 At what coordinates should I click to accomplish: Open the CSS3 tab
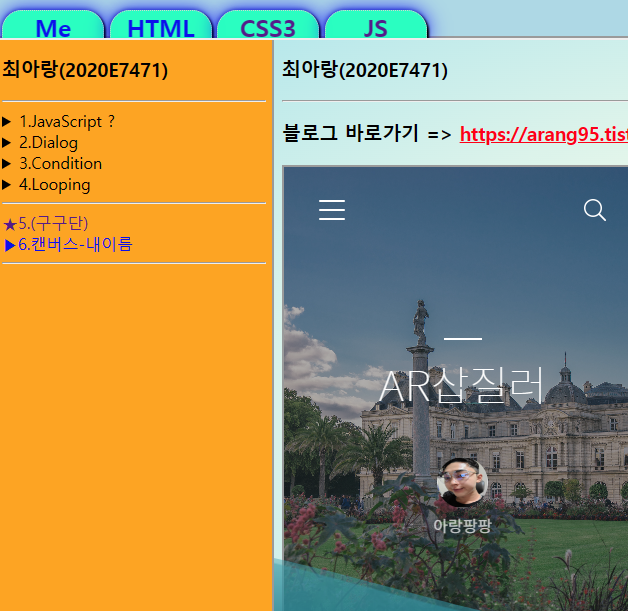[x=268, y=26]
